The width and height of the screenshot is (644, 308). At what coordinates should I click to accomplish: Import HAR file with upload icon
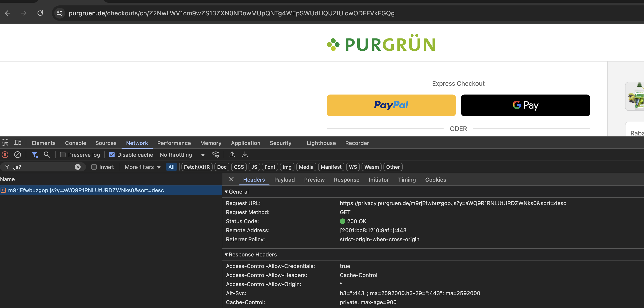232,155
